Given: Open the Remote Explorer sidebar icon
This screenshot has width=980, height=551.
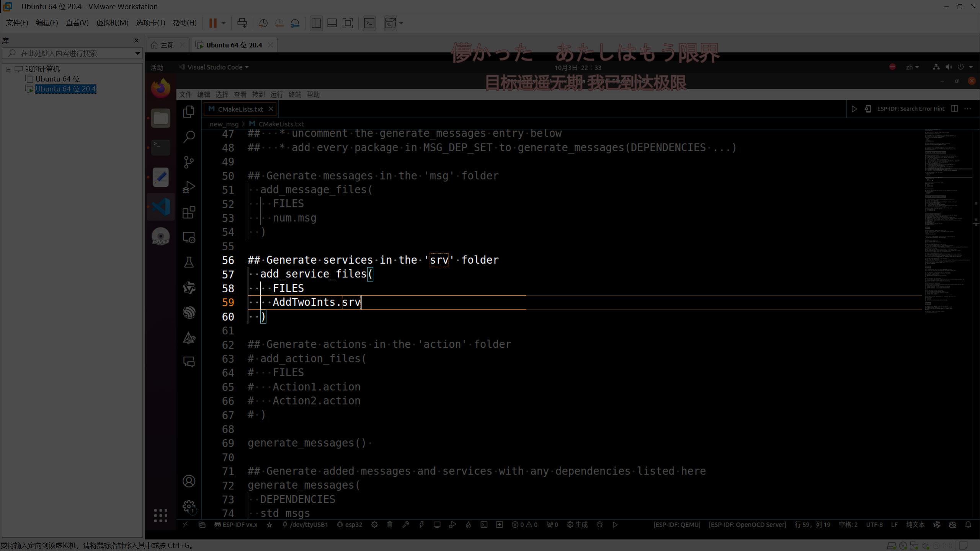Looking at the screenshot, I should (x=189, y=238).
